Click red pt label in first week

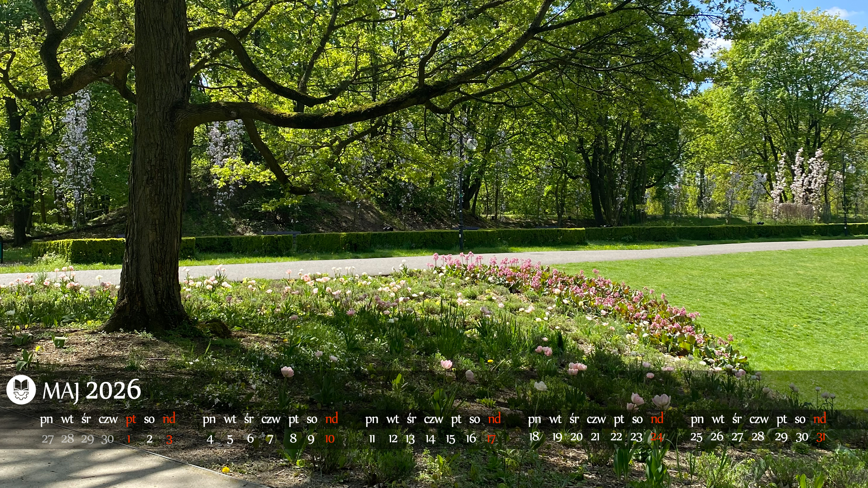[x=131, y=419]
